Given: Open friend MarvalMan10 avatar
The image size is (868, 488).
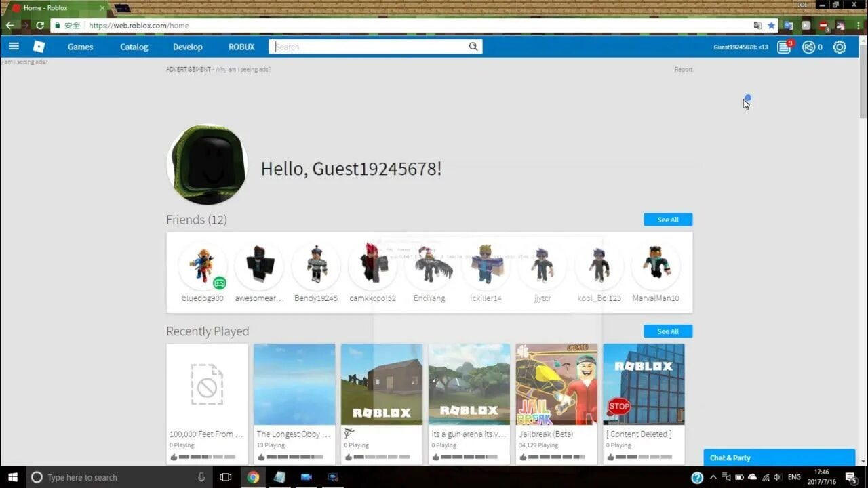Looking at the screenshot, I should [x=656, y=266].
